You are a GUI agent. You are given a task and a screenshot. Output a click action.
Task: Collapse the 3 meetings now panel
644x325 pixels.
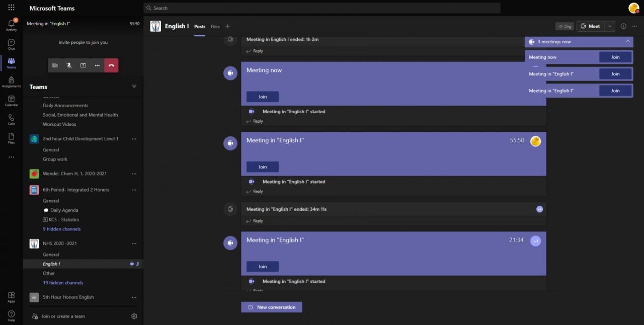point(627,42)
